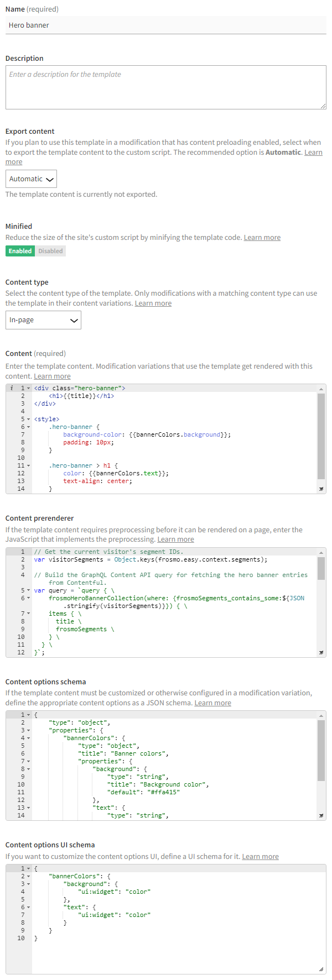Open Learn more link for Content options schema
The image size is (332, 980).
212,703
